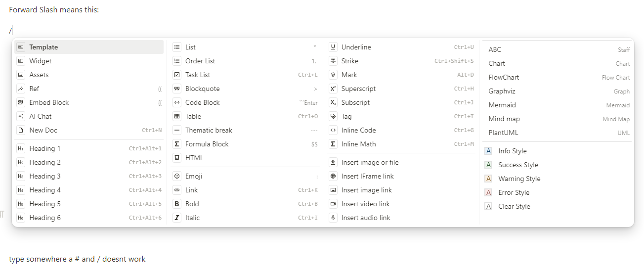Pick Heading 1 from the menu
The height and width of the screenshot is (273, 644).
coord(45,148)
